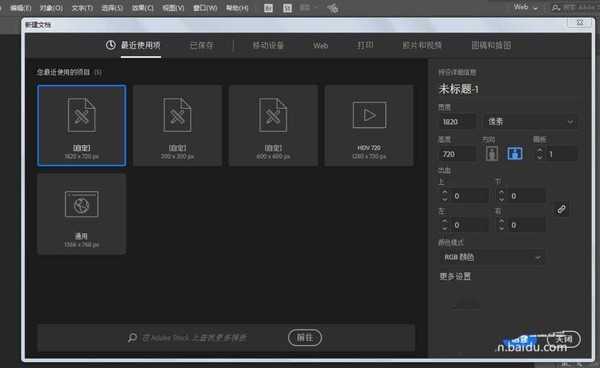Adjust the left bleed stepper arrows

[x=445, y=225]
